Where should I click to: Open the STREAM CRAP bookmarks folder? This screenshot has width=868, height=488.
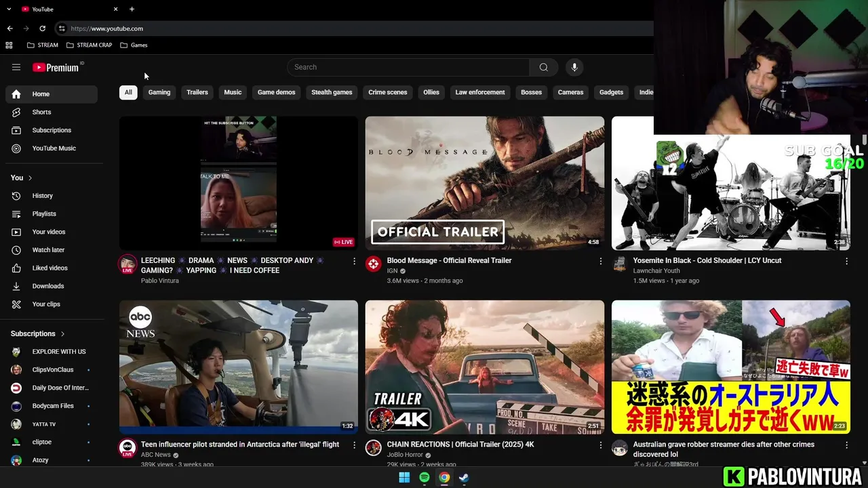[90, 45]
